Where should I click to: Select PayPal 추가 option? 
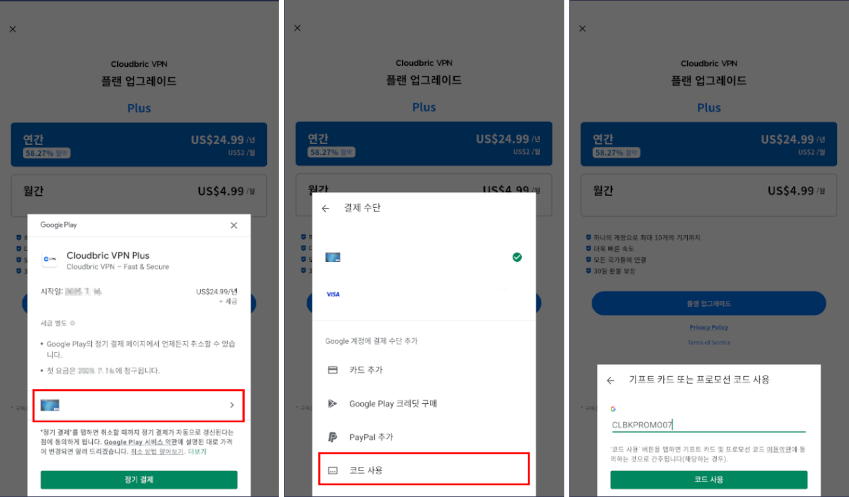[423, 437]
